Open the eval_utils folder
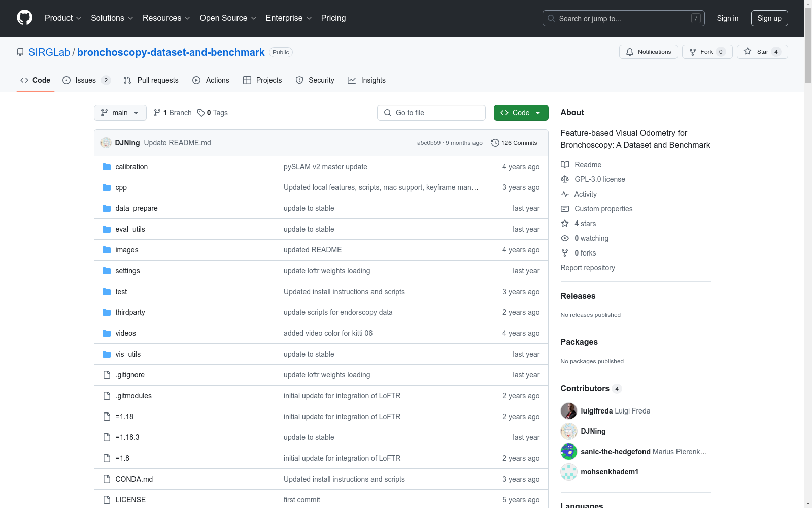Screen dimensions: 812x508 coord(130,229)
